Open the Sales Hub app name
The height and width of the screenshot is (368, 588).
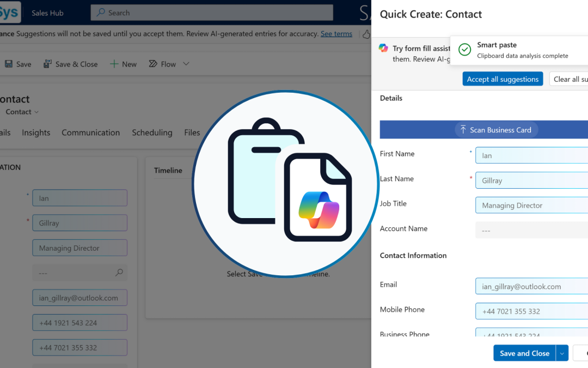click(47, 13)
